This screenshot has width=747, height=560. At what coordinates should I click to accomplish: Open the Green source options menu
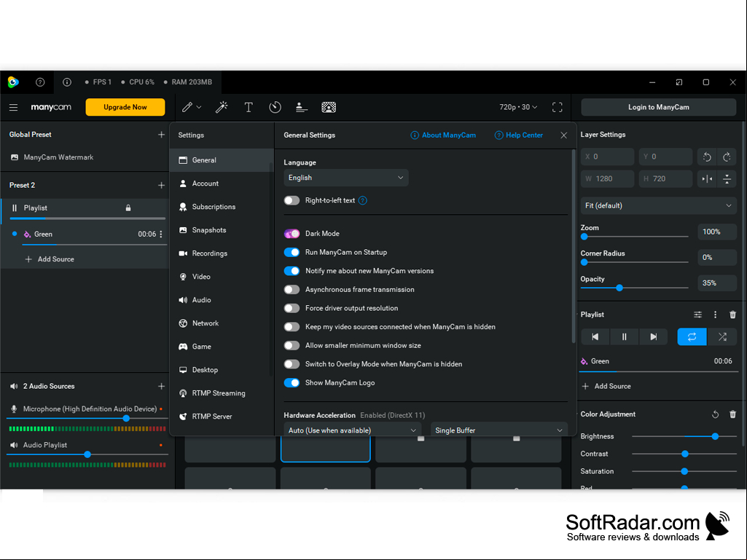tap(161, 234)
